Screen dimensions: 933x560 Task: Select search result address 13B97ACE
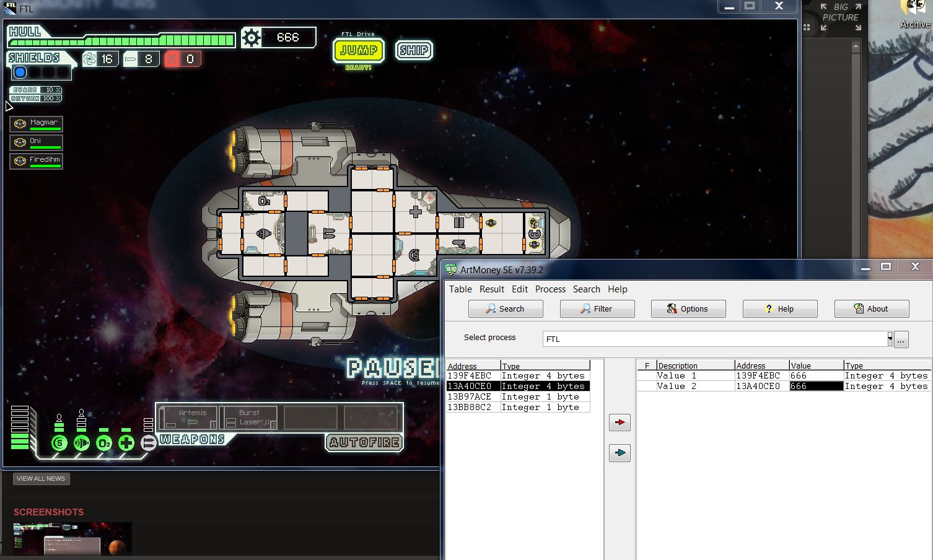point(518,396)
